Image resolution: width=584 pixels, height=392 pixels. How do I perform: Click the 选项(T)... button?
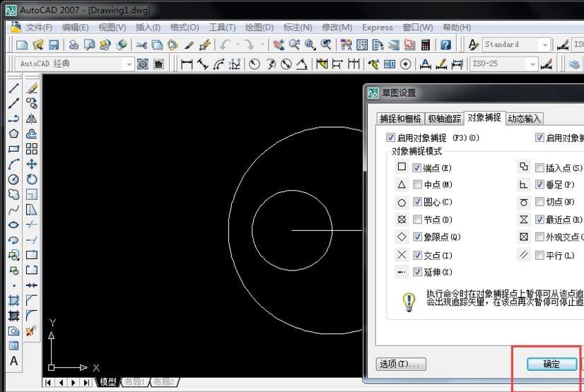(x=401, y=364)
